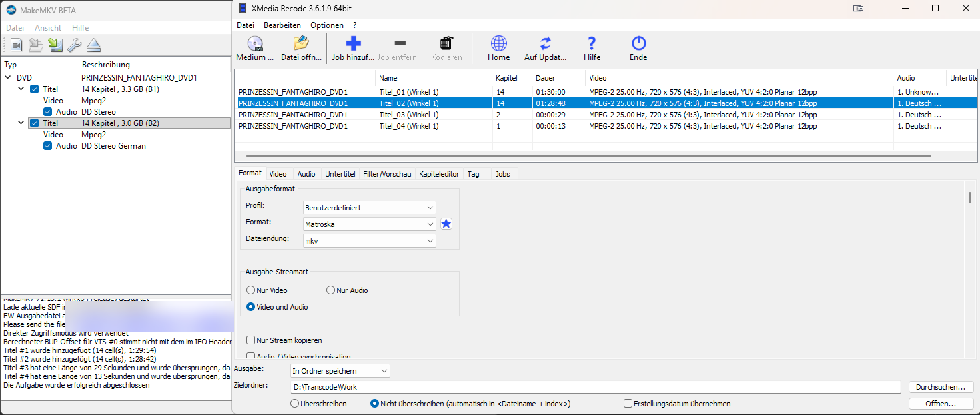Enable the Nur Stream kopieren checkbox
Viewport: 980px width, 415px height.
(251, 340)
